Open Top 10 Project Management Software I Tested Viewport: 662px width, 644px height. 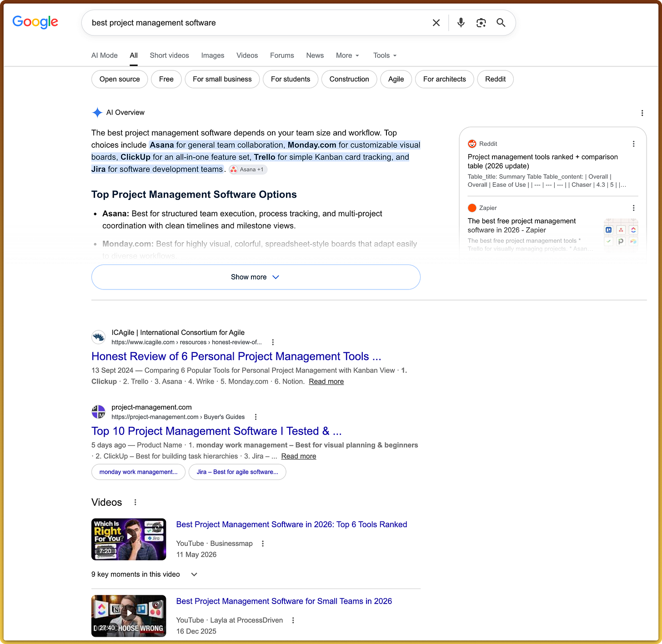(x=216, y=431)
